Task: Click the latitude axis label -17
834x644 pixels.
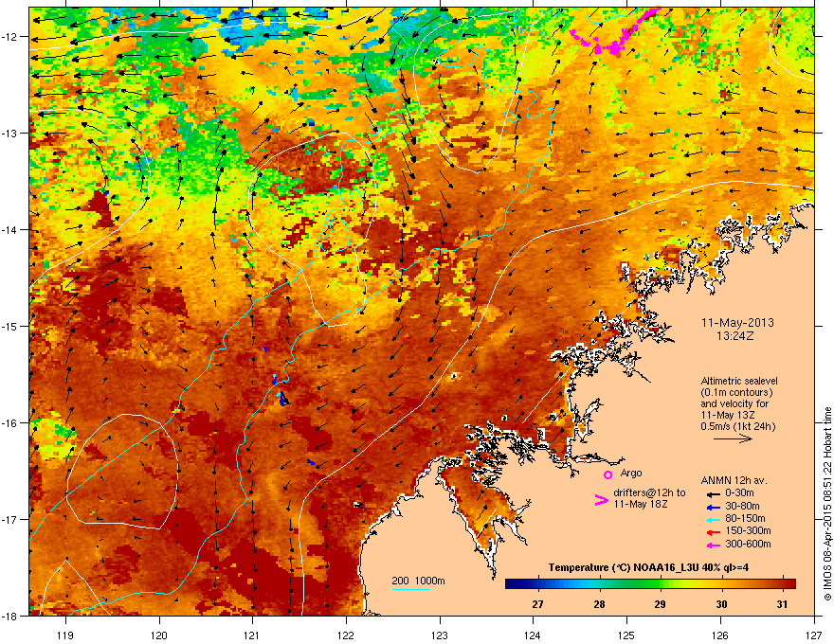Action: pos(9,520)
